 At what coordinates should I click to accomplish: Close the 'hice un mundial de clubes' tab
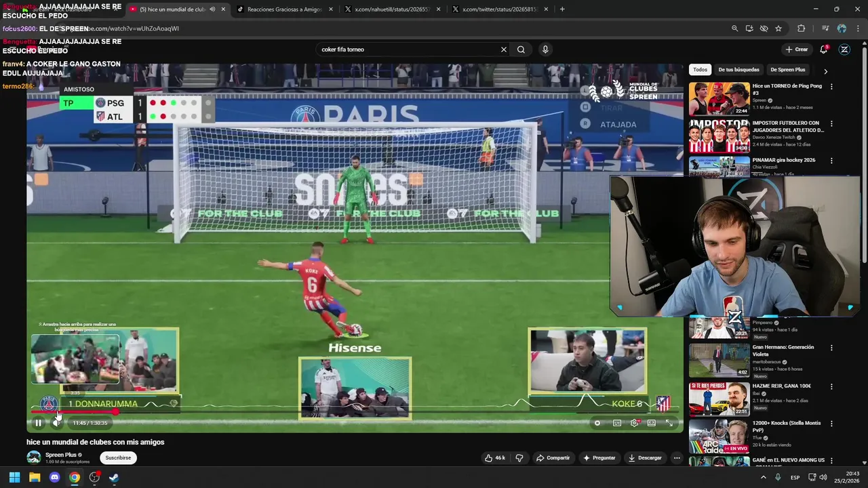click(223, 9)
